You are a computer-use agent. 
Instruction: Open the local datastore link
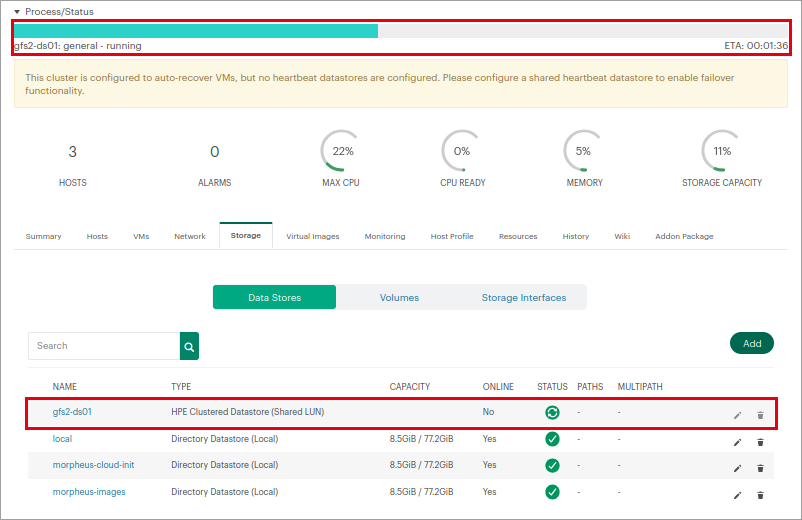point(62,439)
